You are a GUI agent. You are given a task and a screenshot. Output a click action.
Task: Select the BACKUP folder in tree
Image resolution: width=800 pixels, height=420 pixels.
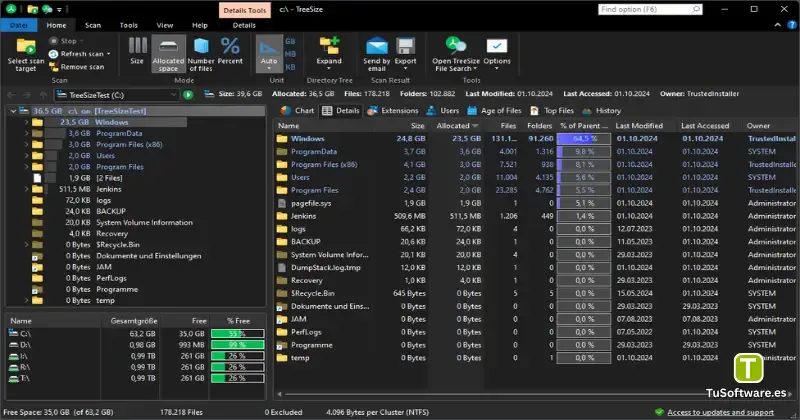[111, 211]
